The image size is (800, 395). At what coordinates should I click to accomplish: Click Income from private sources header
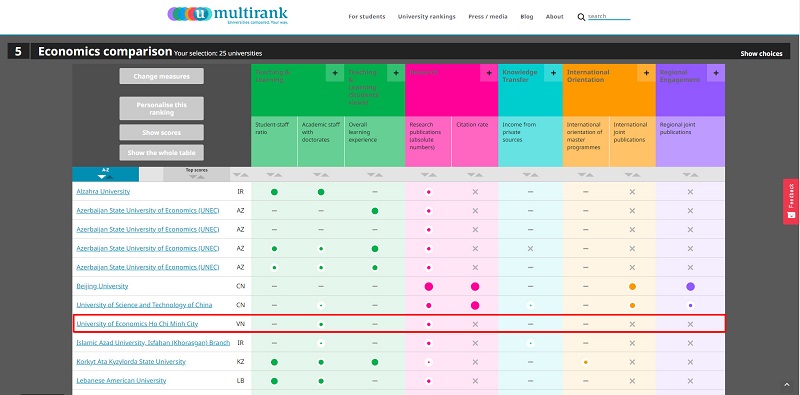[530, 141]
